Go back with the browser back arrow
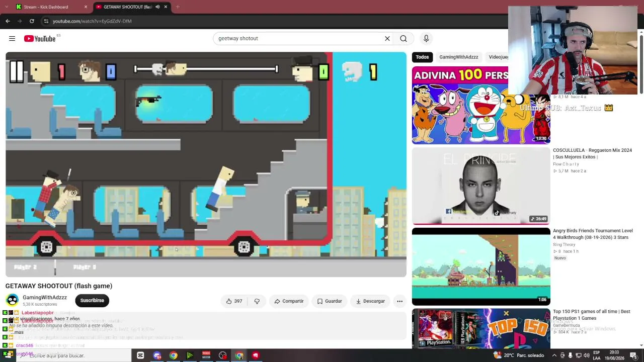The image size is (644, 362). (8, 21)
